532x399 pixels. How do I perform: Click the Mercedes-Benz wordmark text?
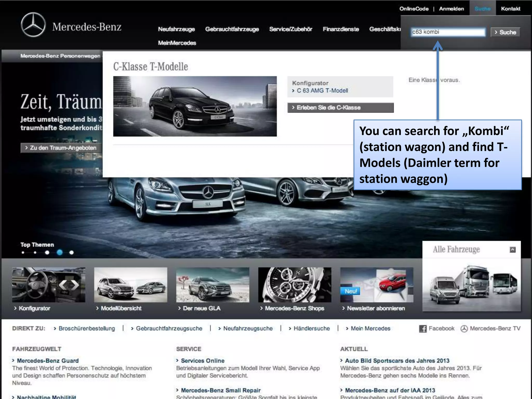(87, 27)
